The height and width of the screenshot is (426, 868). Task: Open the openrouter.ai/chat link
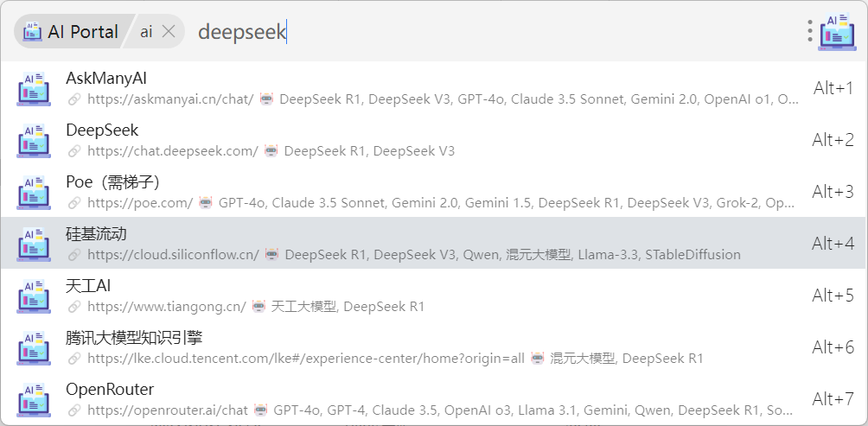click(x=168, y=410)
